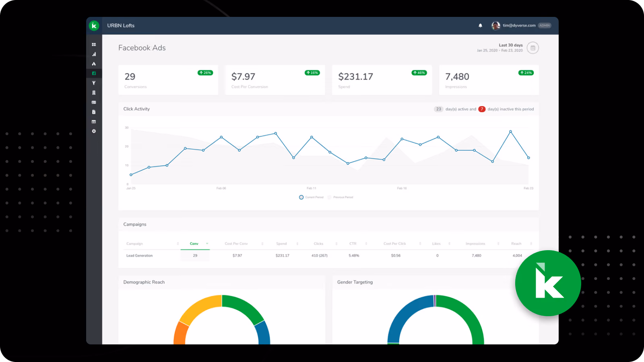This screenshot has height=362, width=644.
Task: Toggle Current Period series in chart legend
Action: [311, 197]
